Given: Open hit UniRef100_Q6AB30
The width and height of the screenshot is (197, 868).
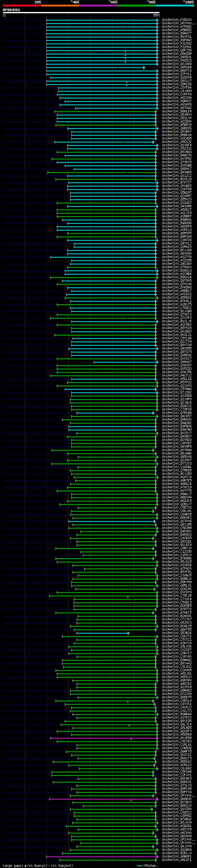Looking at the screenshot, I should pyautogui.click(x=177, y=799).
